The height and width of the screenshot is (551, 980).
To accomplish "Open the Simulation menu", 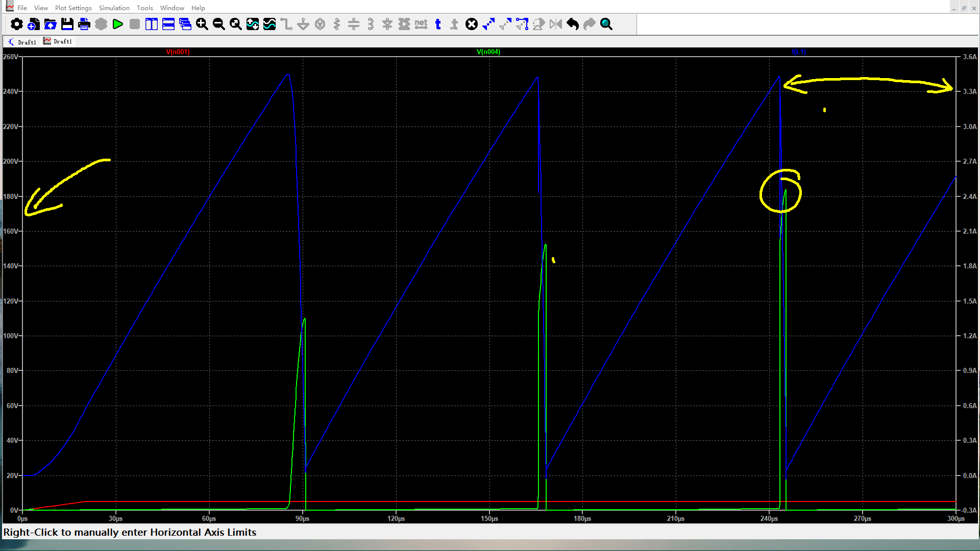I will pos(114,8).
